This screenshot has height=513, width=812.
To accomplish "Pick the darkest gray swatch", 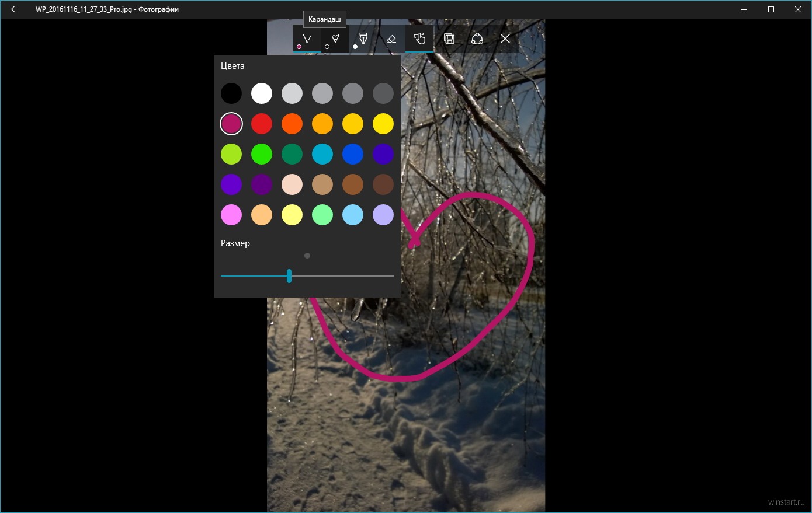I will coord(383,93).
